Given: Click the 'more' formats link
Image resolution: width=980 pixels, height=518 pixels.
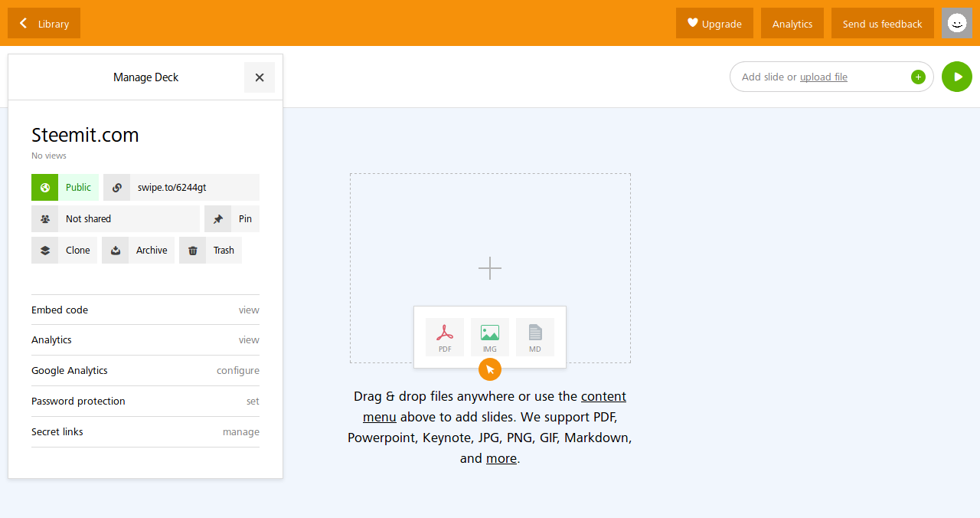Looking at the screenshot, I should pos(501,459).
